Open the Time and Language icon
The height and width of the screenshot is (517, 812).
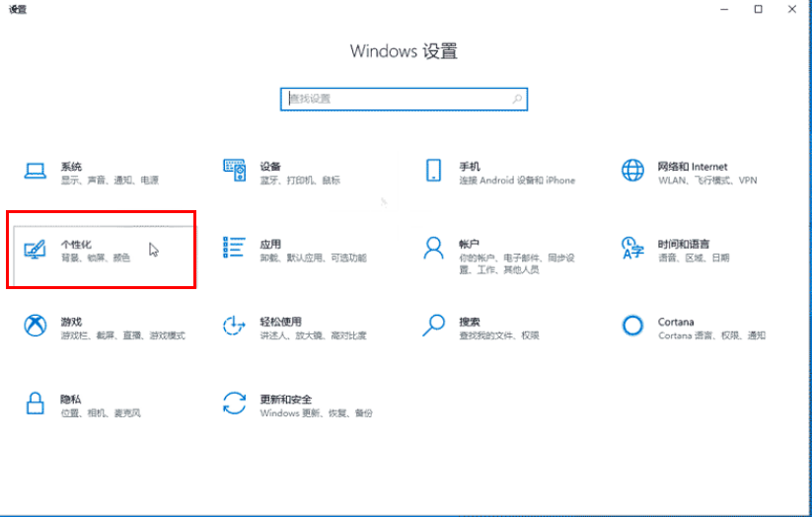(632, 248)
